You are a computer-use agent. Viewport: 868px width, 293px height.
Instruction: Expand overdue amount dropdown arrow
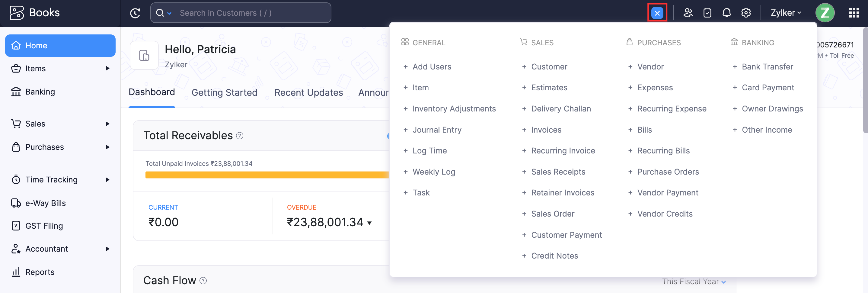point(370,223)
